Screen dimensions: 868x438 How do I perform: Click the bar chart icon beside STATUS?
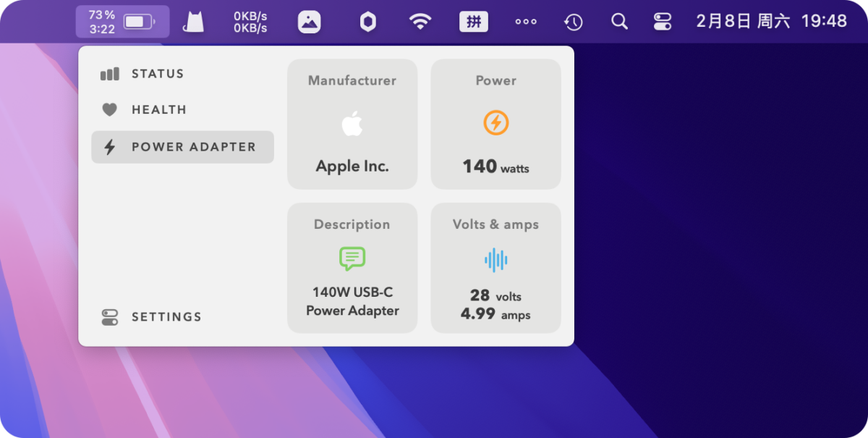click(x=109, y=74)
